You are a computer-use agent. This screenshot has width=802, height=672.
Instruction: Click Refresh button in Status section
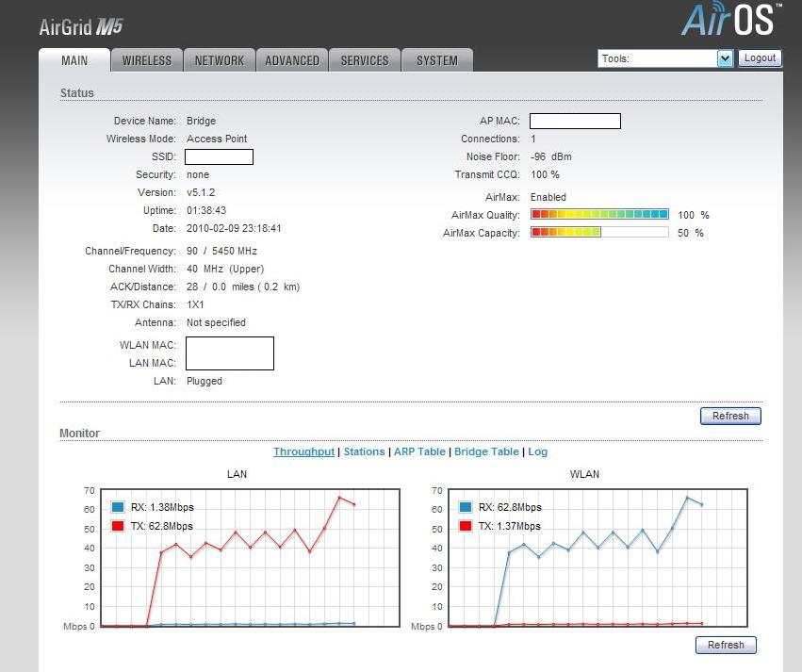730,416
